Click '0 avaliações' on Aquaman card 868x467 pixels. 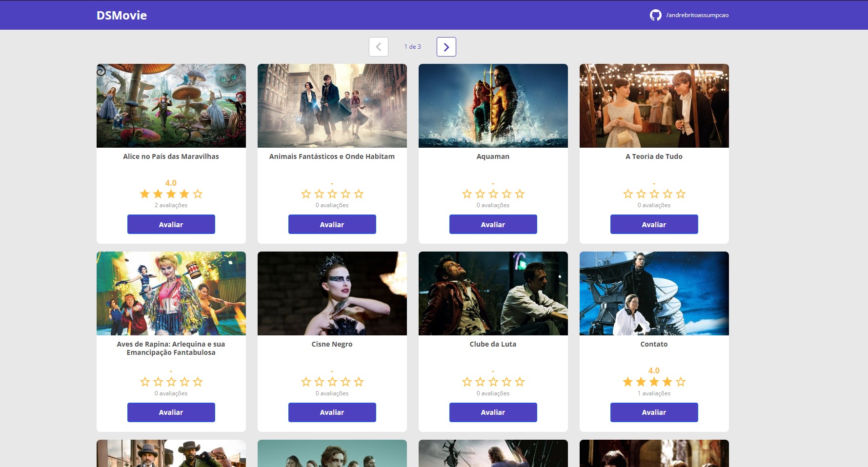pyautogui.click(x=493, y=205)
